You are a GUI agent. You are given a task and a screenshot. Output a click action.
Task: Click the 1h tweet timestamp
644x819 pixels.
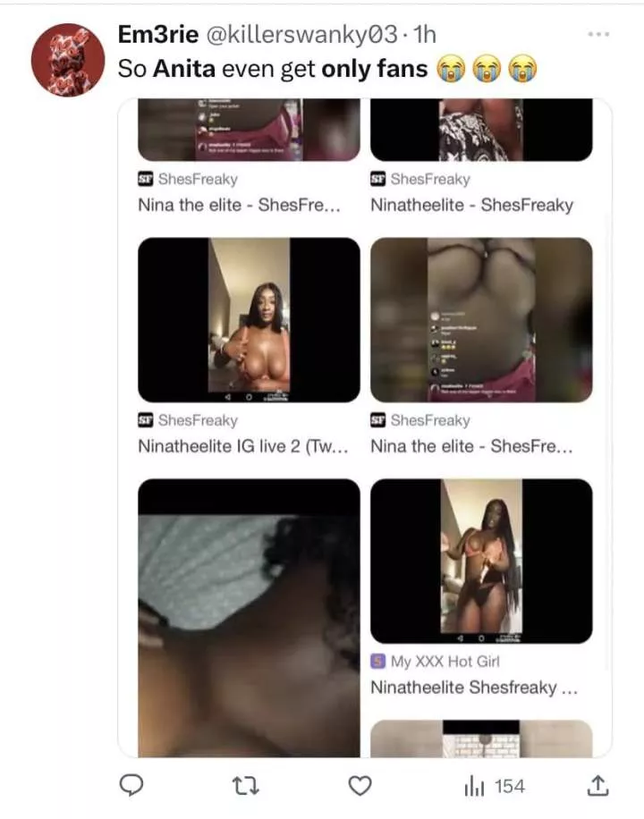pos(425,35)
